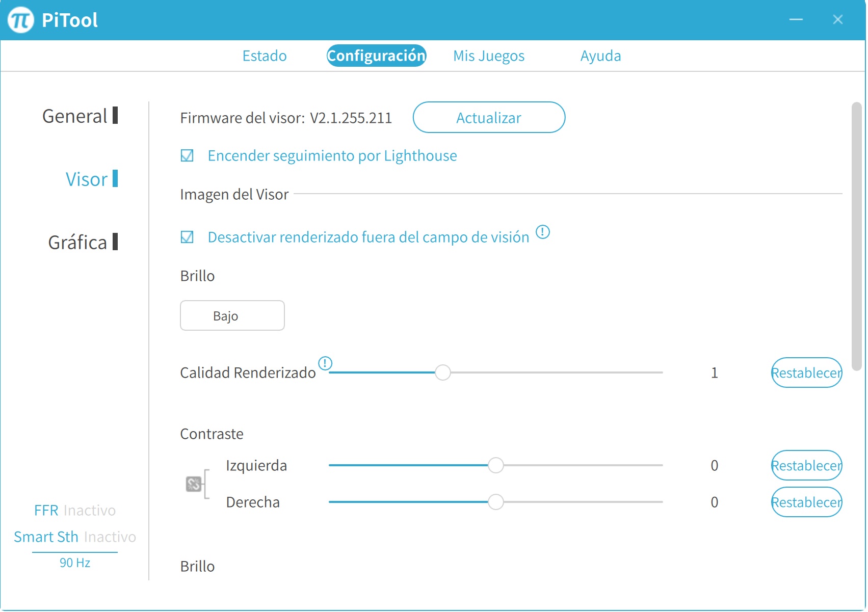Click the vertical scrollbar thumb
Screen dimensions: 868x612
click(857, 236)
